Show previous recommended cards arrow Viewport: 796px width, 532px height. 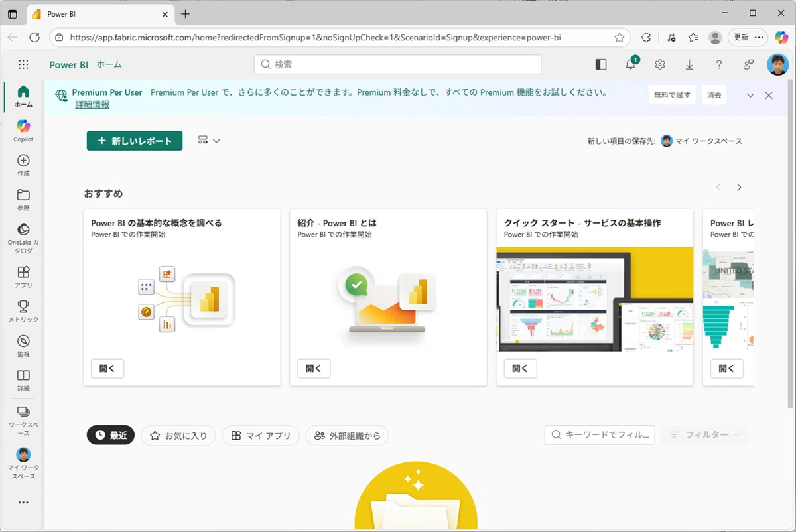pyautogui.click(x=718, y=188)
